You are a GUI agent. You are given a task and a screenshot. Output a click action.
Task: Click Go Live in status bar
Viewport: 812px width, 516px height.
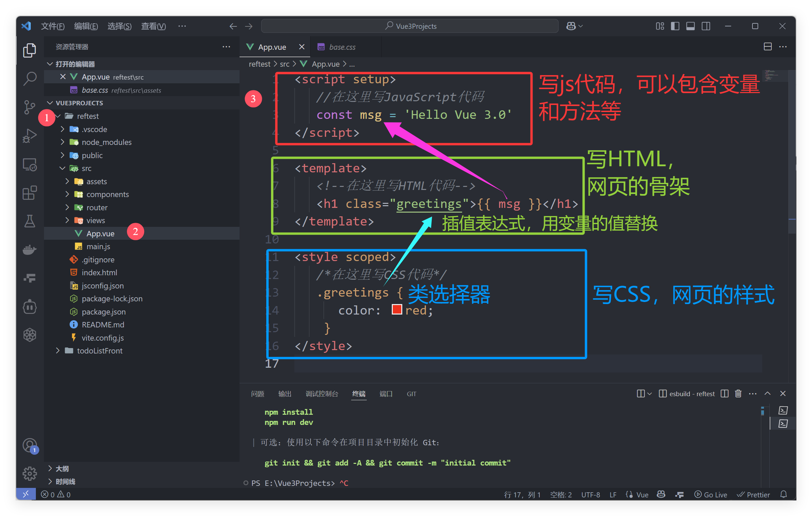(710, 494)
